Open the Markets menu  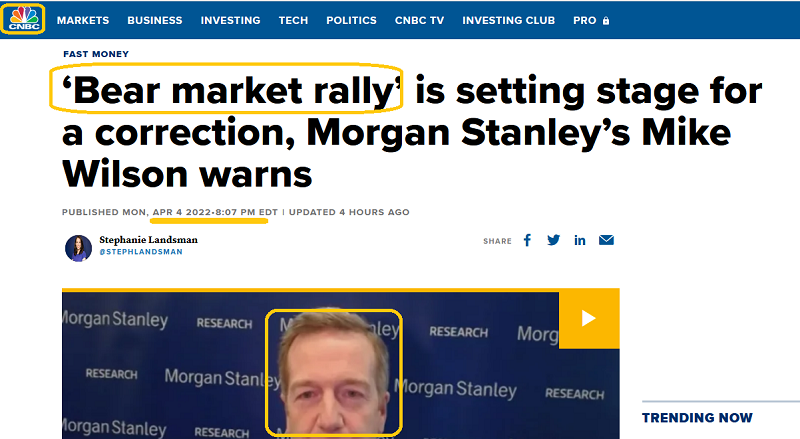click(x=84, y=20)
